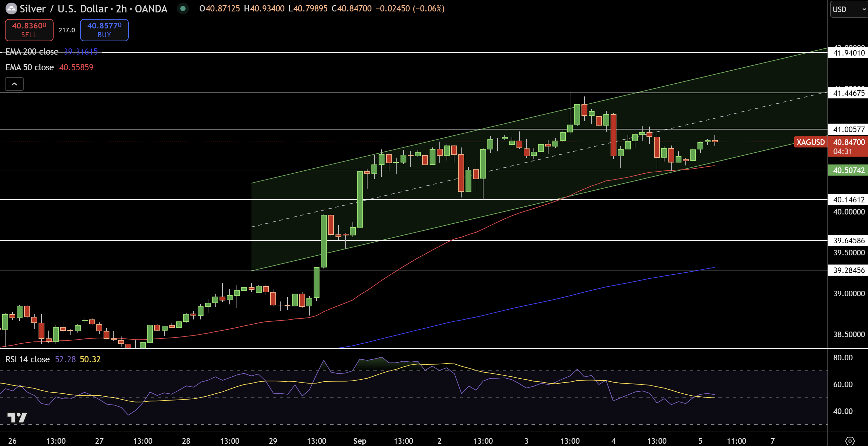Click the 40.83600 SELL button
Image resolution: width=868 pixels, height=446 pixels.
click(x=29, y=30)
